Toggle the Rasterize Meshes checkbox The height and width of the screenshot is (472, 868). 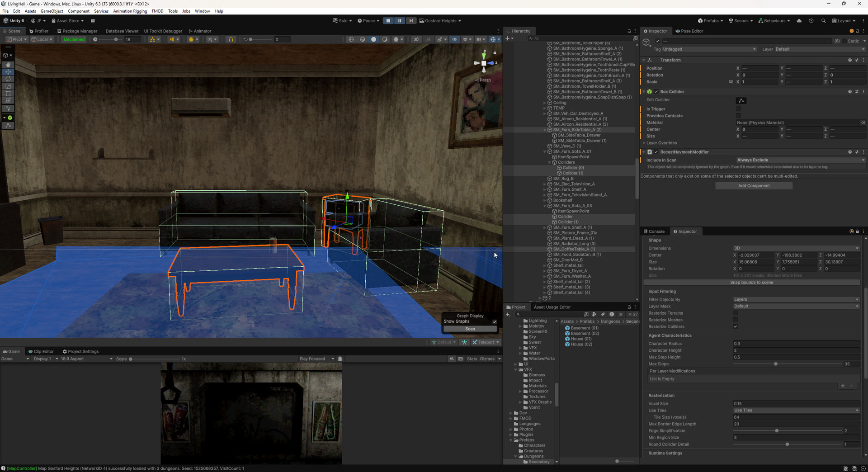(736, 320)
